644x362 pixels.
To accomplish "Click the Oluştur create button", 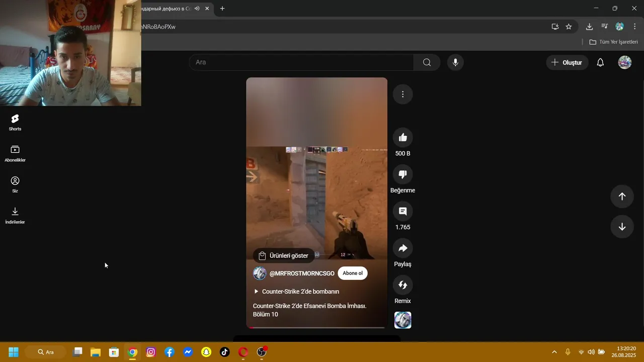I will (567, 62).
